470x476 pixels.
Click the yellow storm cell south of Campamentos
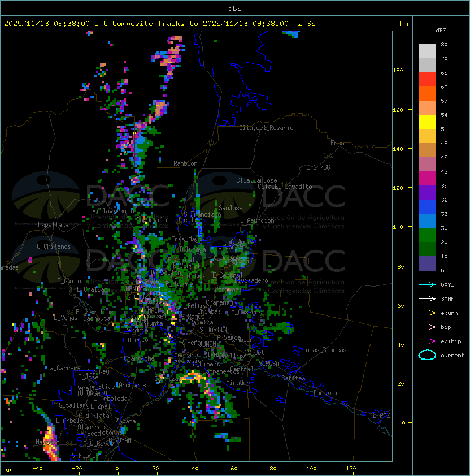[193, 377]
